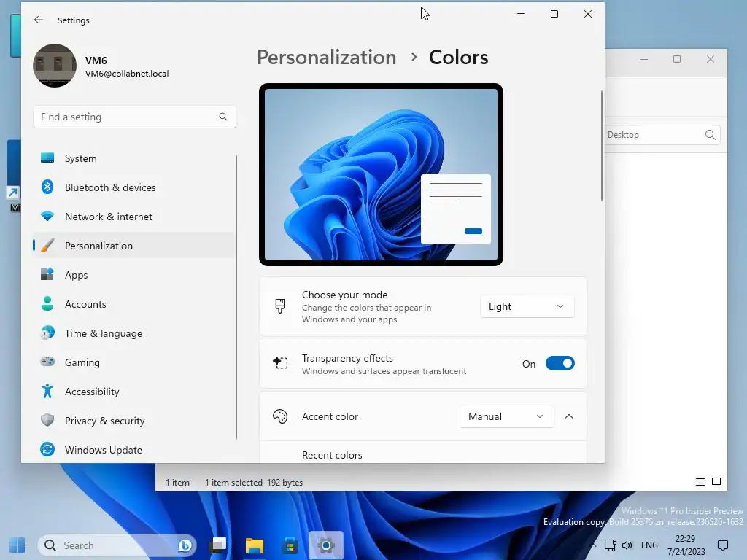The height and width of the screenshot is (560, 747).
Task: Click the search magnifier in Find a setting
Action: click(223, 117)
